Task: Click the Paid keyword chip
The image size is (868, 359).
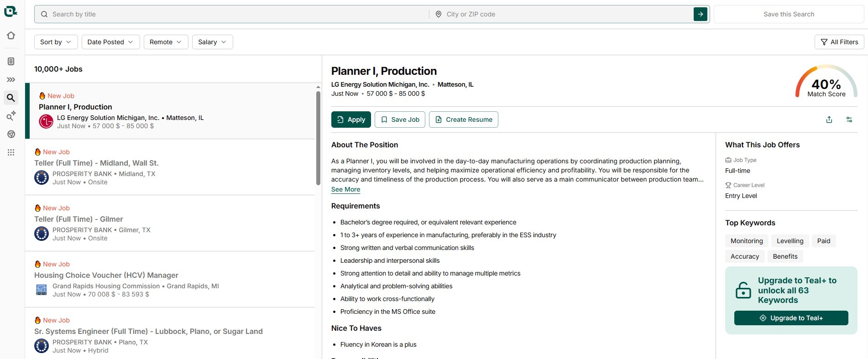Action: pos(824,241)
